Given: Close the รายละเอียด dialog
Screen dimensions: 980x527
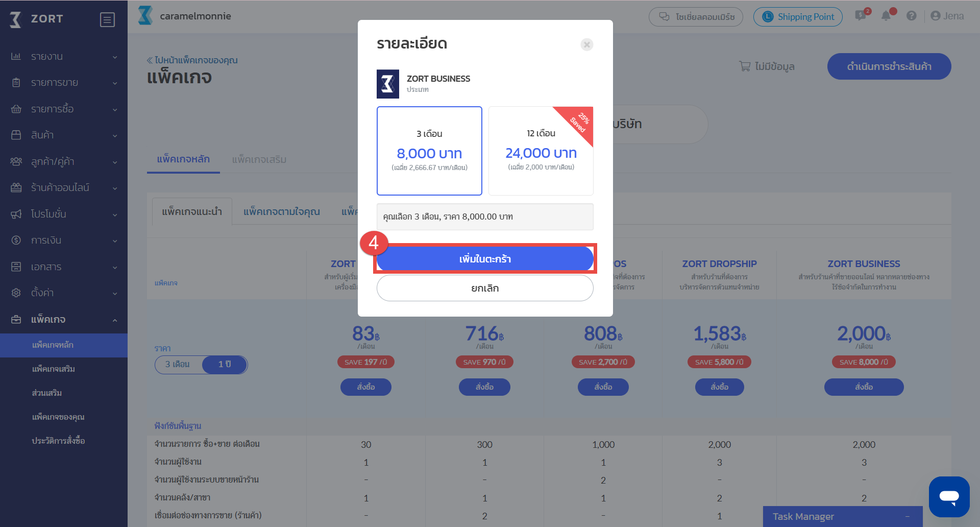Looking at the screenshot, I should (x=587, y=44).
